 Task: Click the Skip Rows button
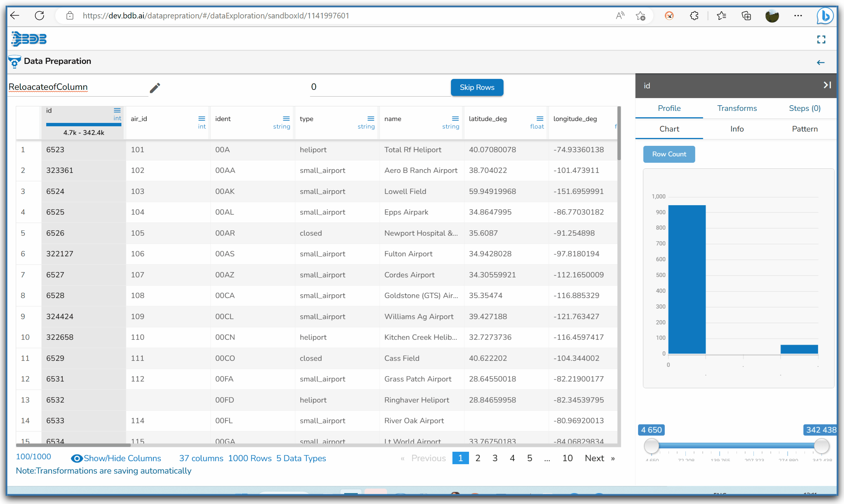(476, 87)
